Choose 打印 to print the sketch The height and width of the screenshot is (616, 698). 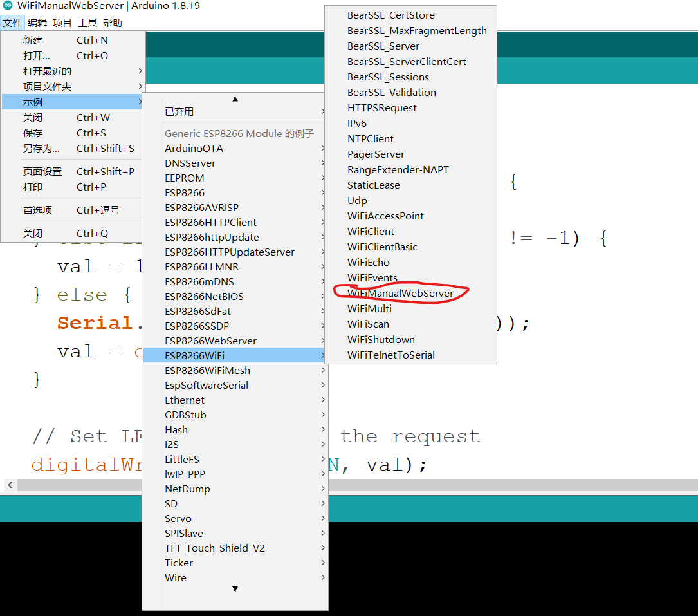tap(33, 187)
